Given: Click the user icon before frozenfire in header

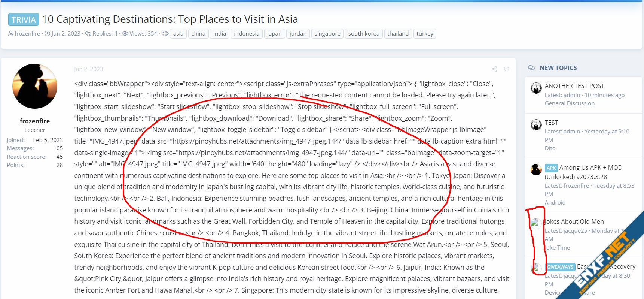Looking at the screenshot, I should click(x=11, y=34).
